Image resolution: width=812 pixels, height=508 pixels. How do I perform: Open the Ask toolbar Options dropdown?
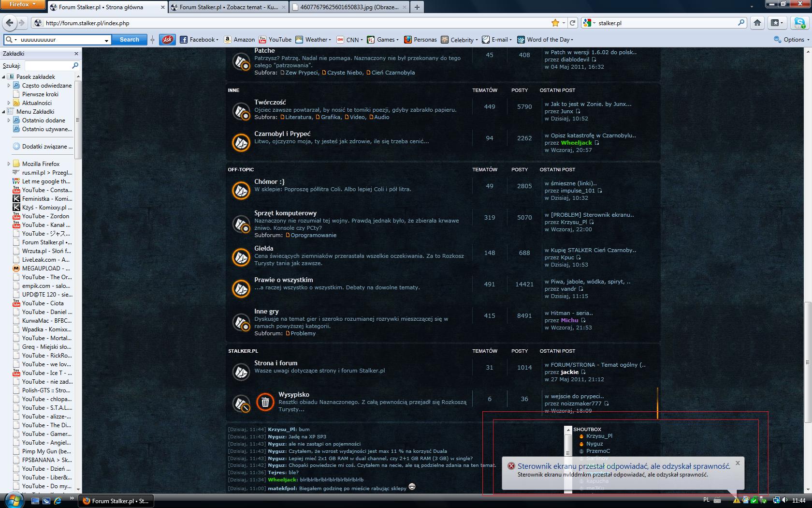coord(792,40)
